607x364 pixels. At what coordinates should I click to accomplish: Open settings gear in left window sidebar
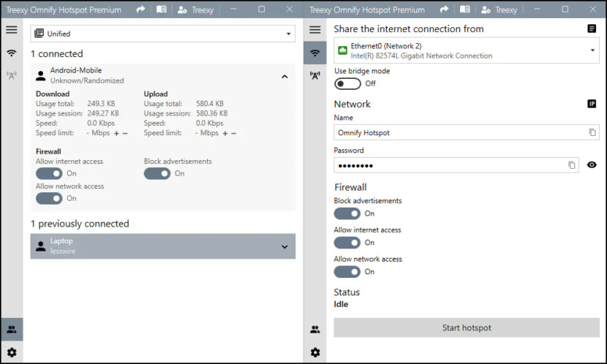tap(12, 352)
